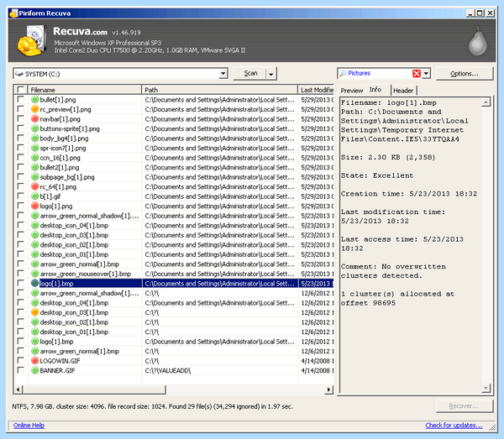Click the red X to clear the Pictures filter

[417, 74]
